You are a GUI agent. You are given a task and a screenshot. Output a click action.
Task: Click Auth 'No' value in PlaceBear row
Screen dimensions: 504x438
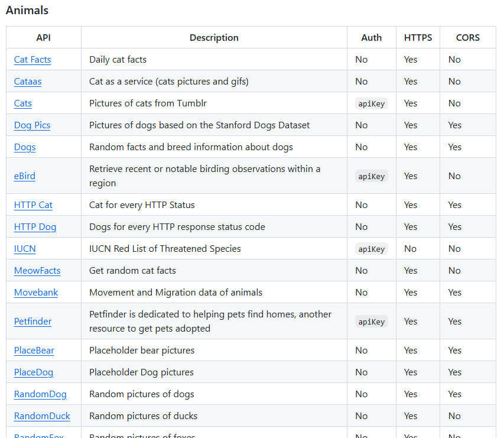coord(361,350)
